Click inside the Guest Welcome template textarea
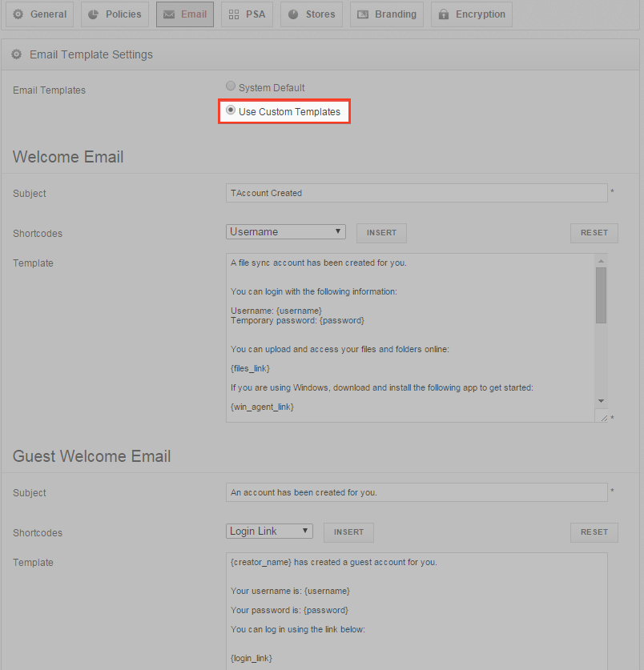Viewport: 644px width, 670px height. 417,611
